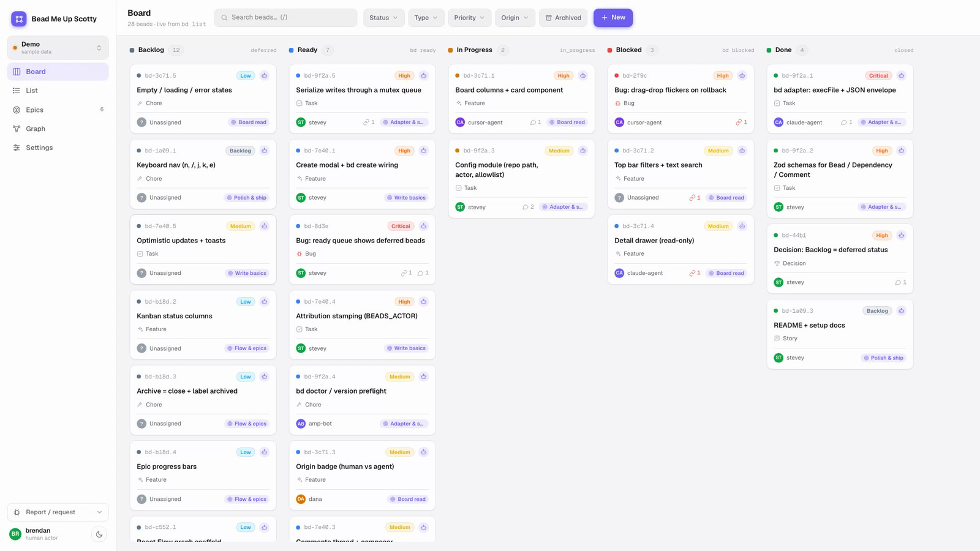
Task: Open the Demo workspace switcher
Action: pyautogui.click(x=58, y=48)
